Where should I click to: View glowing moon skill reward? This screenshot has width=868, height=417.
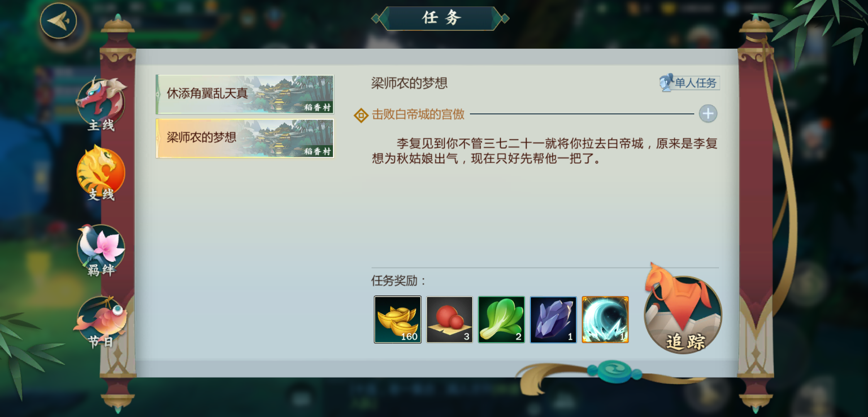point(605,319)
